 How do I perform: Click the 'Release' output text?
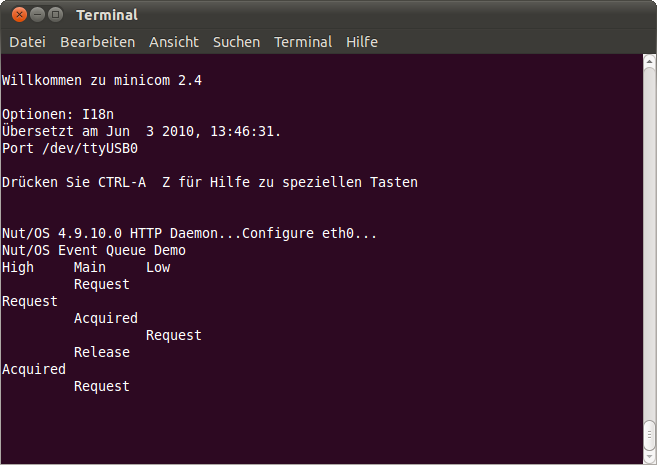[x=102, y=352]
